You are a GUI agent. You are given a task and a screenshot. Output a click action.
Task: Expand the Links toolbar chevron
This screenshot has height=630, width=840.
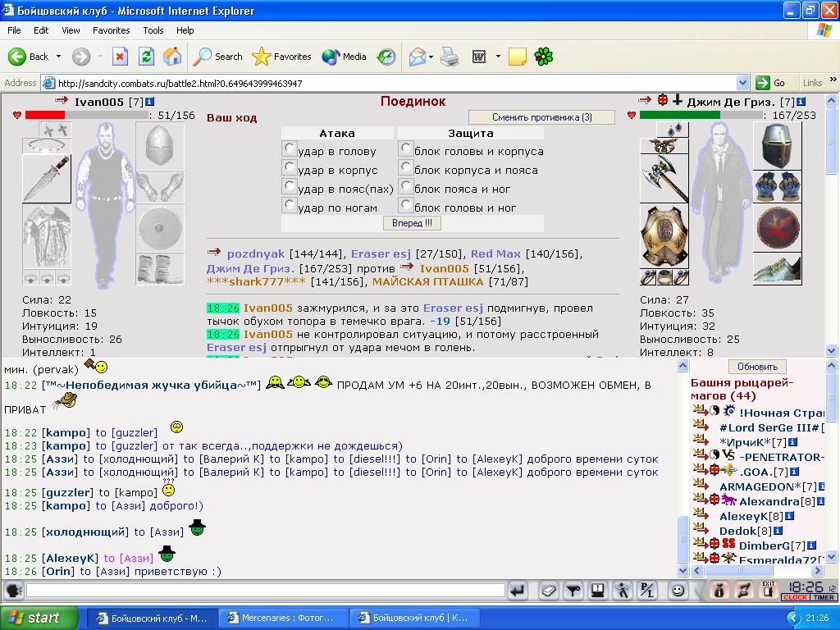coord(833,80)
